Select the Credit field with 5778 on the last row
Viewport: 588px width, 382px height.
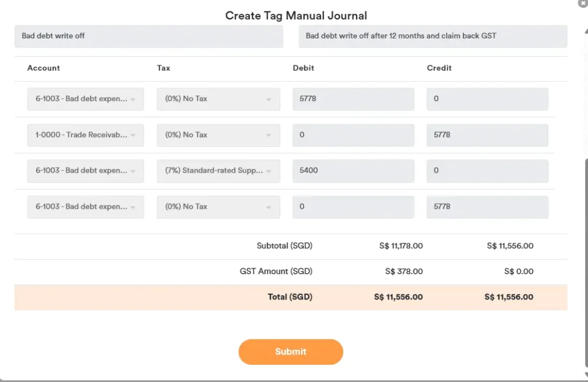pyautogui.click(x=487, y=206)
